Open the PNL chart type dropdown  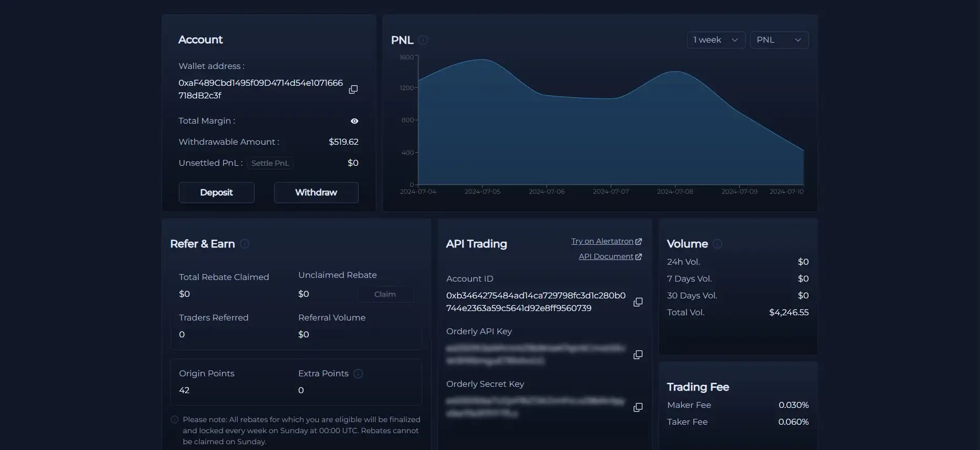779,40
